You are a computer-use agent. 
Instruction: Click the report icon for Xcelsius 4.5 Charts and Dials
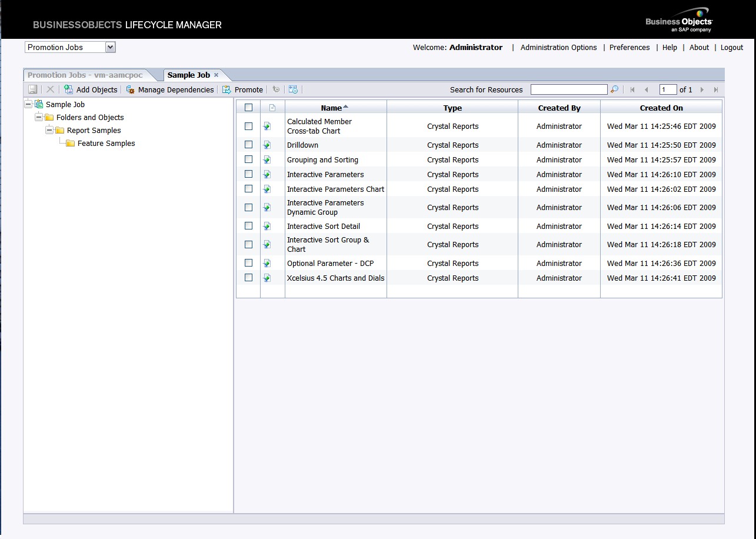tap(267, 278)
